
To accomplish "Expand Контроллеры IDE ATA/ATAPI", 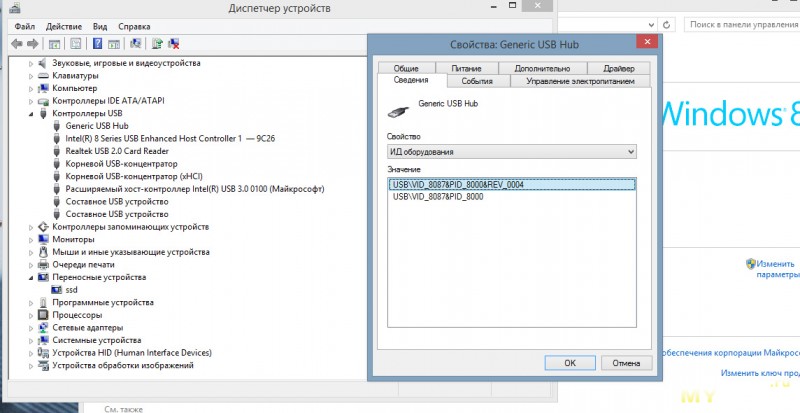I will coord(31,101).
